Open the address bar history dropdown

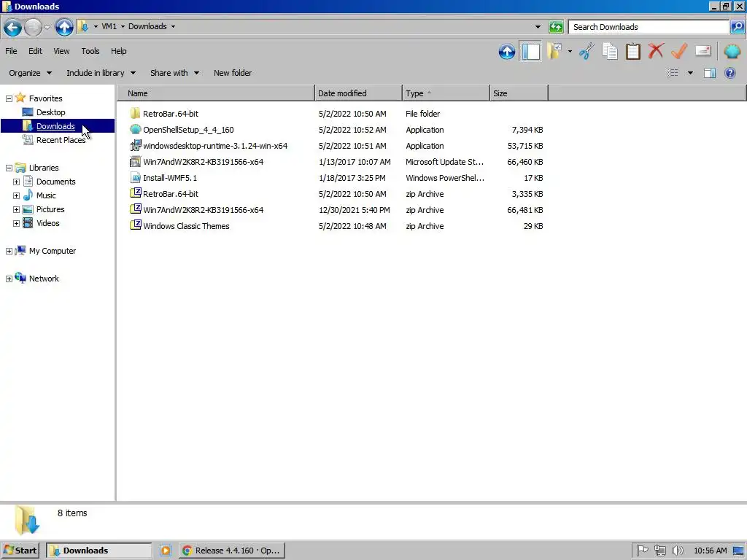(x=538, y=27)
